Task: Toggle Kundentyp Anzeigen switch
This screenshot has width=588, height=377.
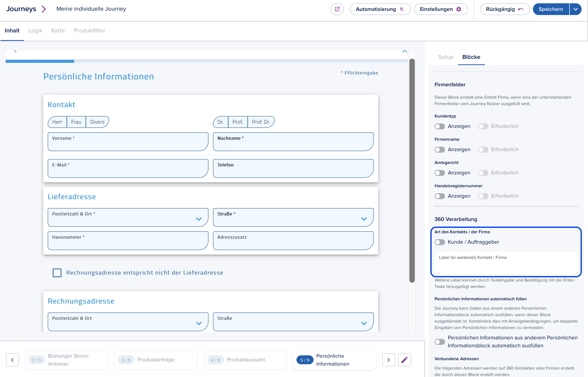Action: [x=440, y=126]
